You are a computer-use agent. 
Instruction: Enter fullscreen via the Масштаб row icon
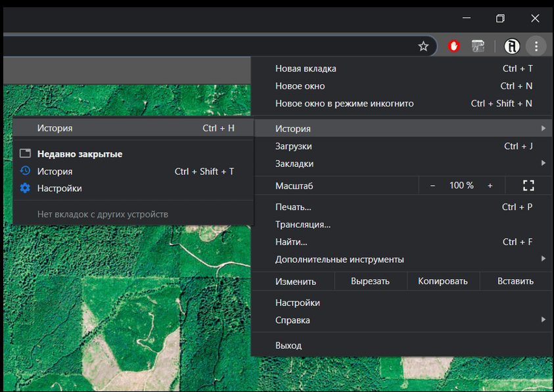(528, 186)
